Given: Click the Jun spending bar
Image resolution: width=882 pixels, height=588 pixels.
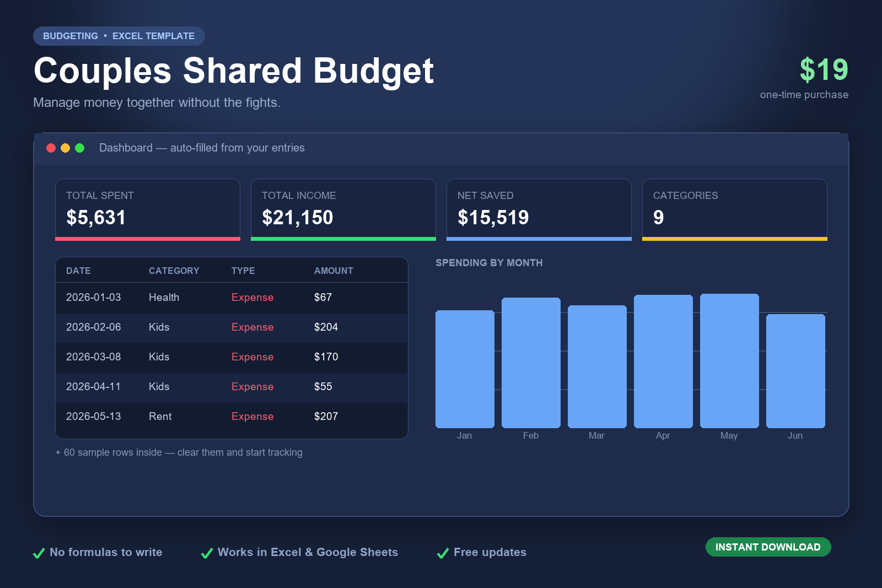Looking at the screenshot, I should 795,371.
